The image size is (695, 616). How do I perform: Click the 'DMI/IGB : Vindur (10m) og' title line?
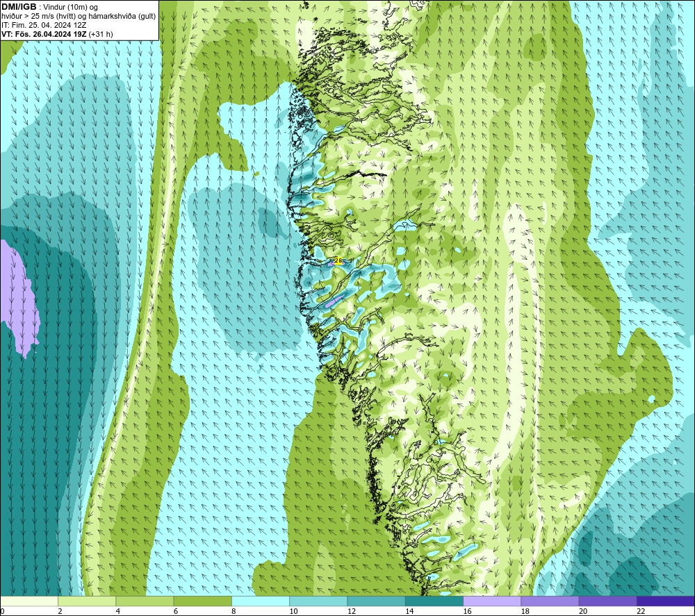click(49, 7)
